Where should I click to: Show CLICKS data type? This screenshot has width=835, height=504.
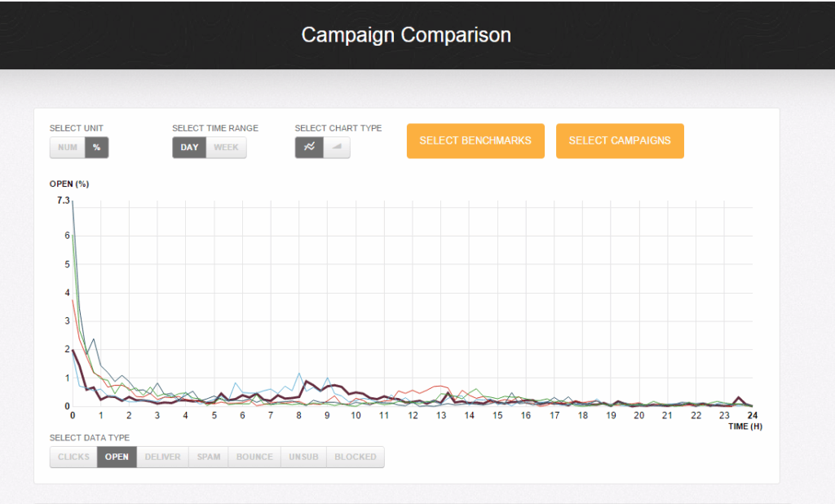73,457
